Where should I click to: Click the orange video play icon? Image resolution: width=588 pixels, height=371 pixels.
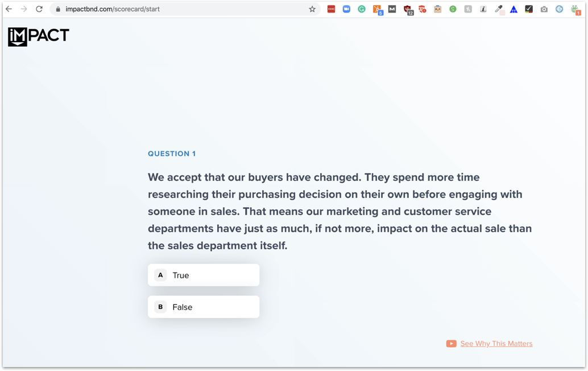click(451, 344)
